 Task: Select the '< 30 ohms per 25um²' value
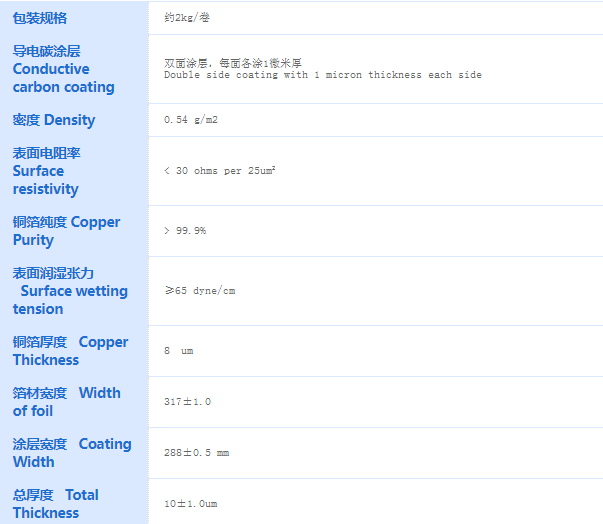220,171
